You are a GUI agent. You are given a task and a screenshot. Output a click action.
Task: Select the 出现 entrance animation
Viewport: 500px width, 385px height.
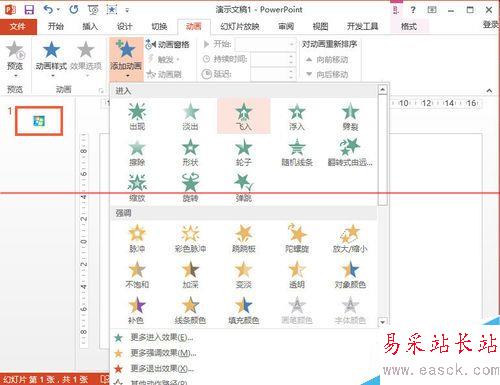tap(137, 116)
